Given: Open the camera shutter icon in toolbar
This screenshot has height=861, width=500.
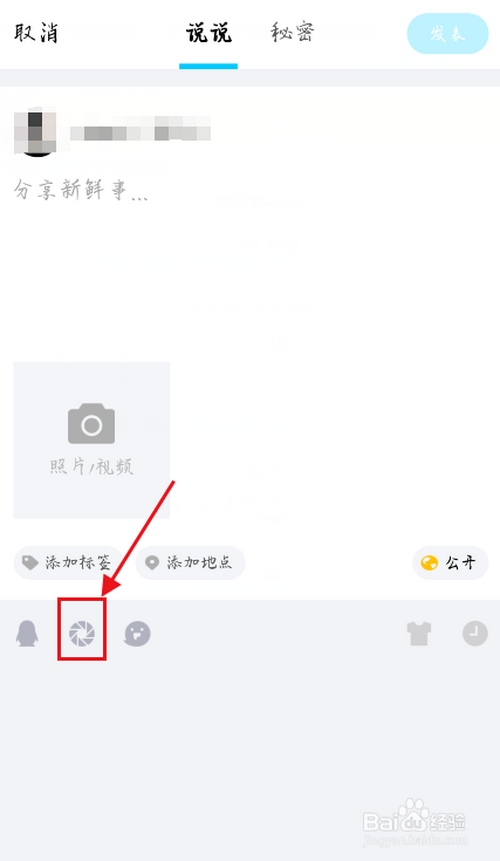Looking at the screenshot, I should click(82, 634).
